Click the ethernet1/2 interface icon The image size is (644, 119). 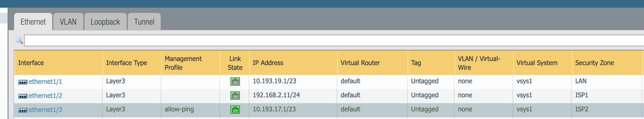point(23,96)
